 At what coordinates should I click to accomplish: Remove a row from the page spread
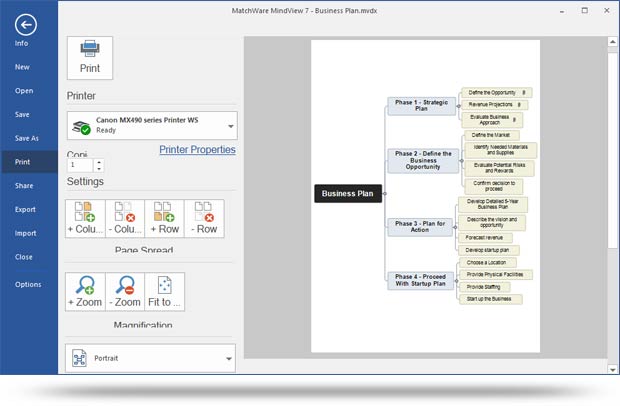(x=204, y=219)
